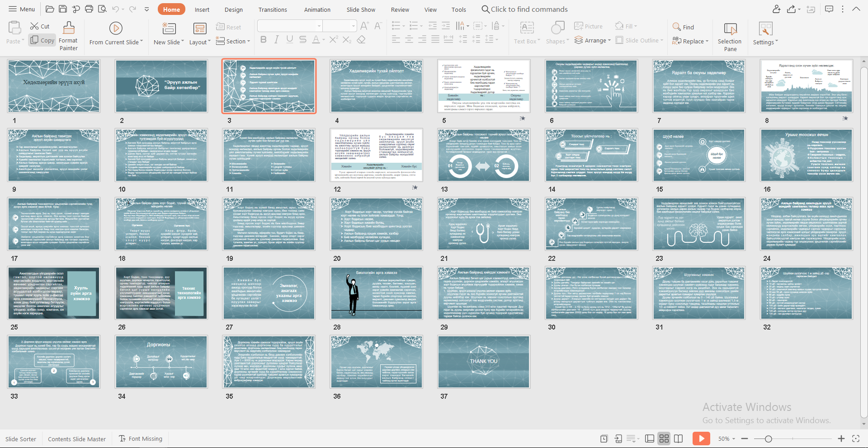Image resolution: width=868 pixels, height=448 pixels.
Task: Click the Format Painter brush icon
Action: [69, 28]
